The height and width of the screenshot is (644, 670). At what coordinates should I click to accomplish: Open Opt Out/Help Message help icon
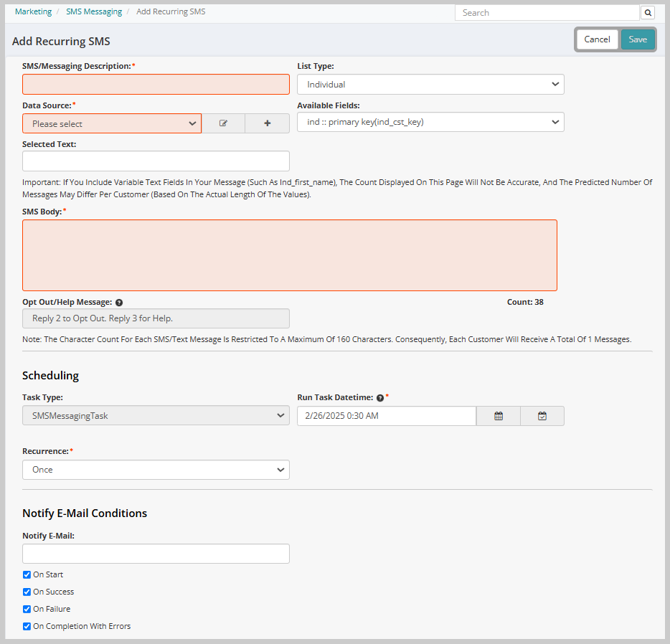tap(119, 303)
